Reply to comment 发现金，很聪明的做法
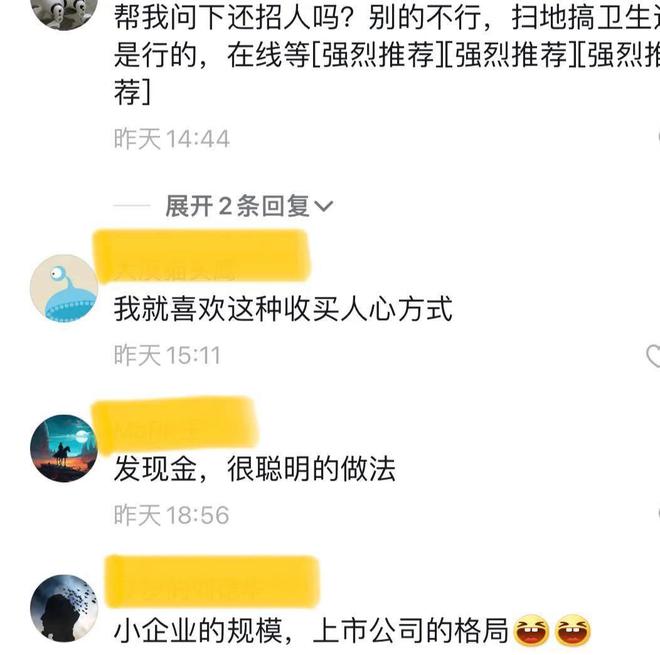The width and height of the screenshot is (660, 655). tap(255, 469)
